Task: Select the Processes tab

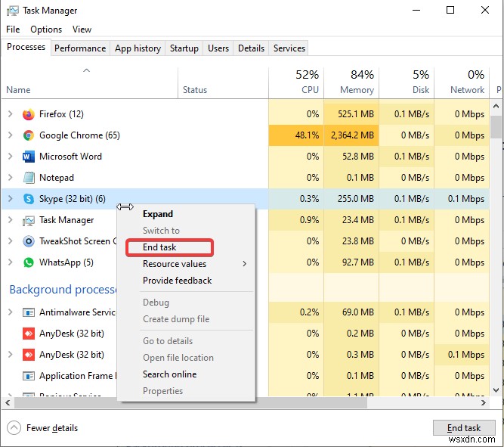Action: coord(26,47)
